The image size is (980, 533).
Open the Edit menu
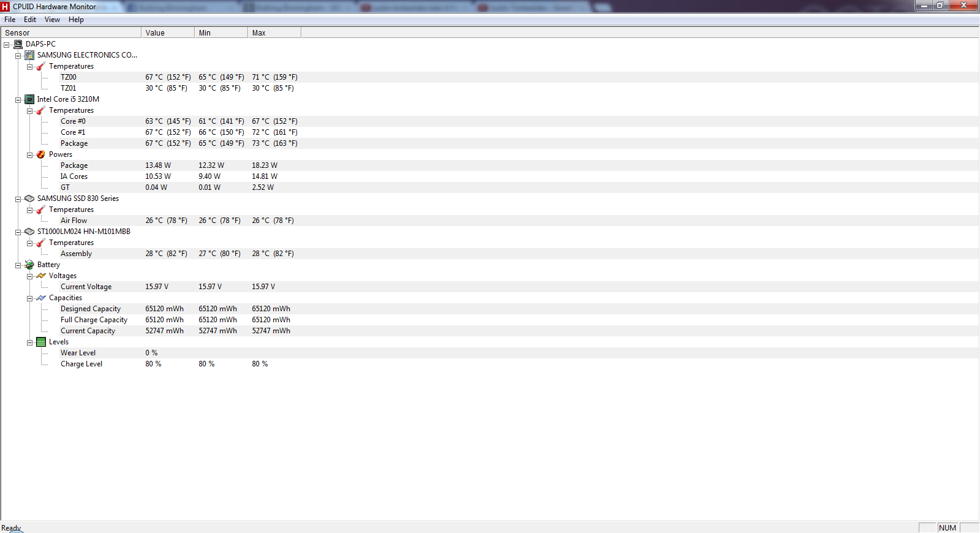[x=30, y=20]
